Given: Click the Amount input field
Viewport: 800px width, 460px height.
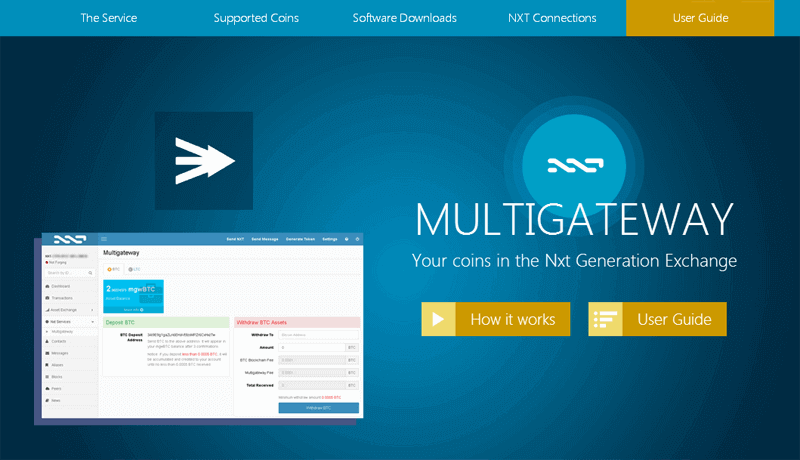Looking at the screenshot, I should (312, 347).
